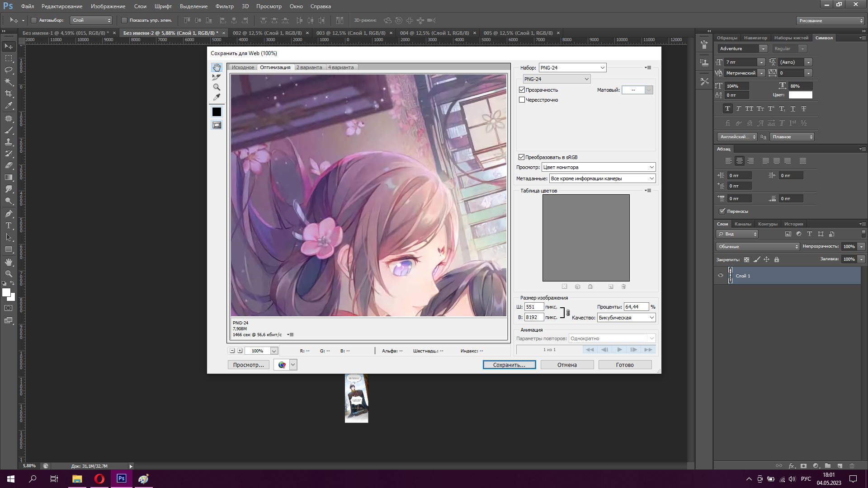Viewport: 868px width, 488px height.
Task: Select the Move tool in main toolbox
Action: (x=9, y=47)
